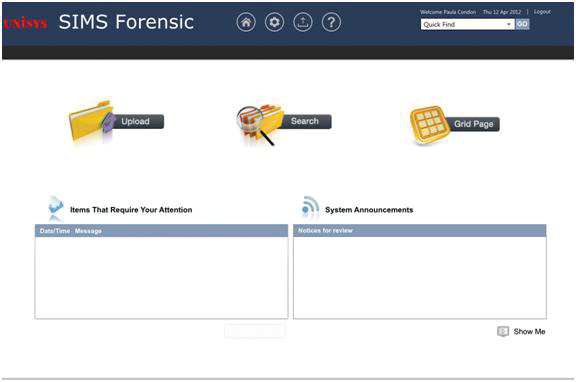Click the SIMS Forensic title
Screen dimensions: 576x382
click(126, 22)
